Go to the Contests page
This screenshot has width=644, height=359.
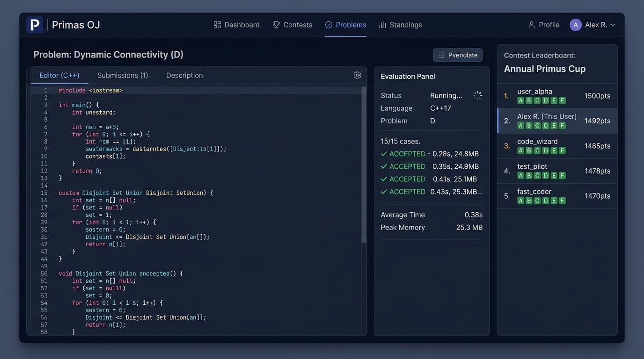pyautogui.click(x=293, y=25)
